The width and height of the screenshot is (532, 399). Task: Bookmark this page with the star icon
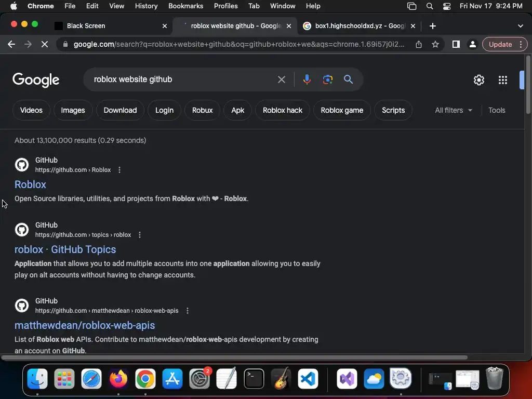435,45
